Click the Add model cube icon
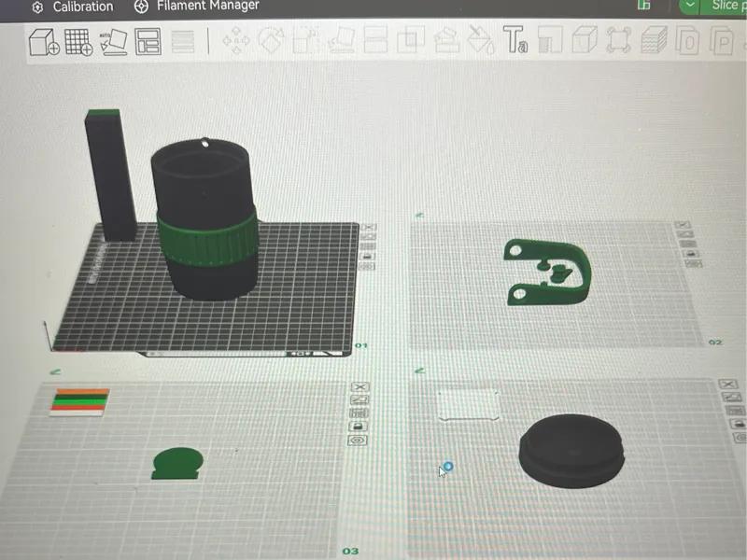747x560 pixels. [x=44, y=42]
